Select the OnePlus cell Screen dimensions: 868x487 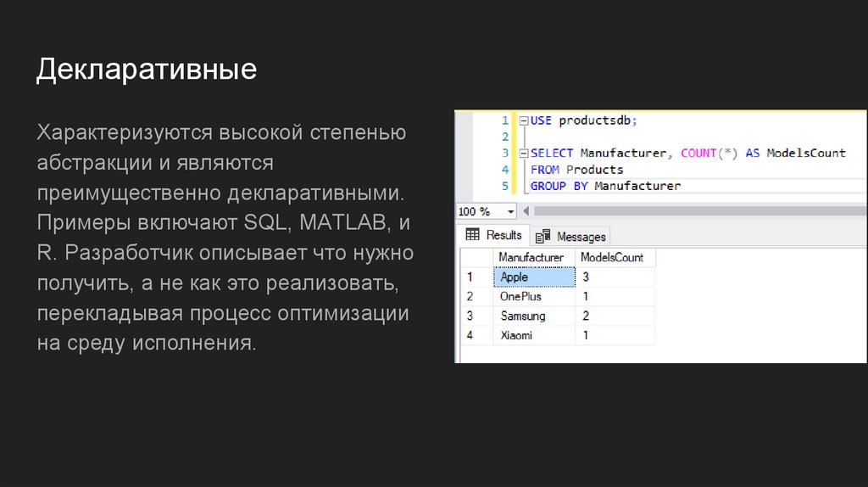pos(534,296)
